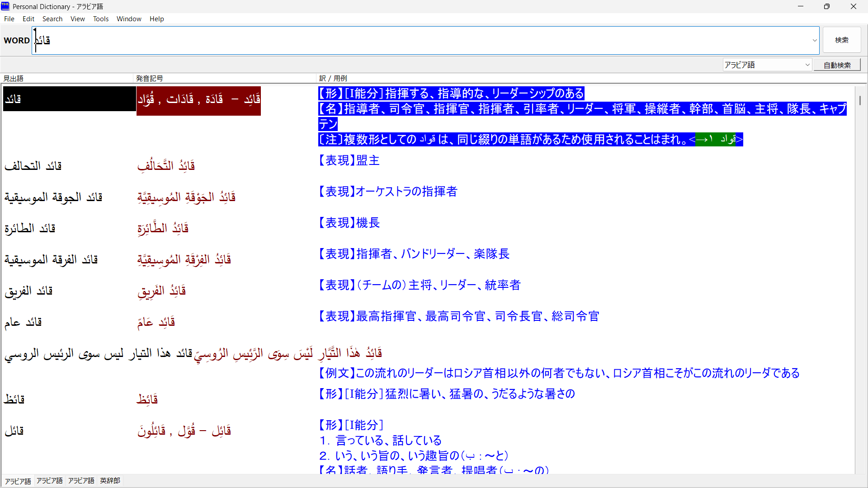This screenshot has height=488, width=868.
Task: Click the 見出語 column header
Action: pos(14,78)
